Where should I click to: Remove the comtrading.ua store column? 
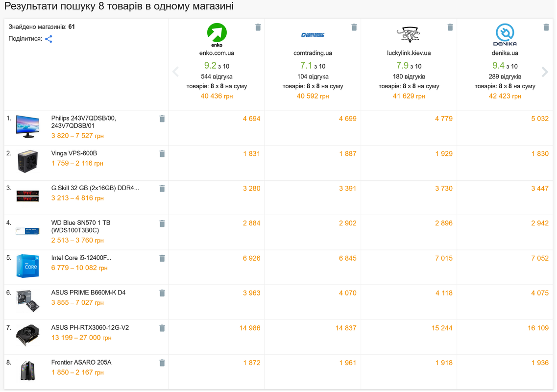(355, 27)
